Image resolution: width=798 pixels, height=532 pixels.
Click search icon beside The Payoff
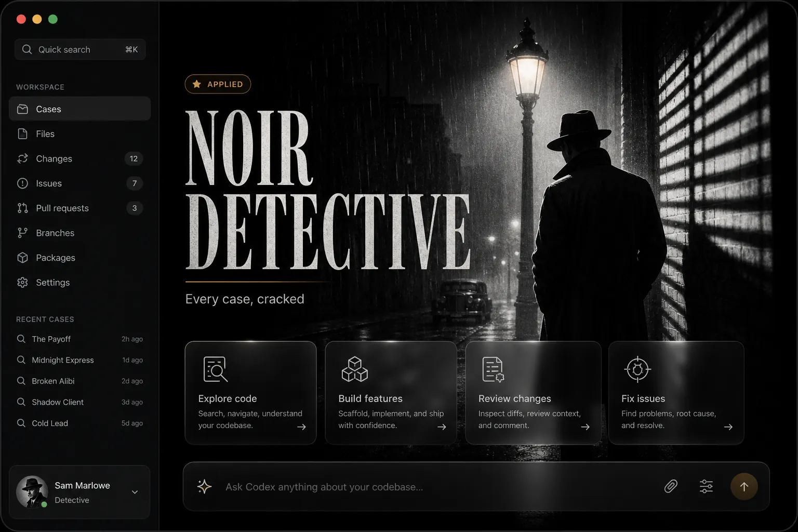click(x=21, y=339)
